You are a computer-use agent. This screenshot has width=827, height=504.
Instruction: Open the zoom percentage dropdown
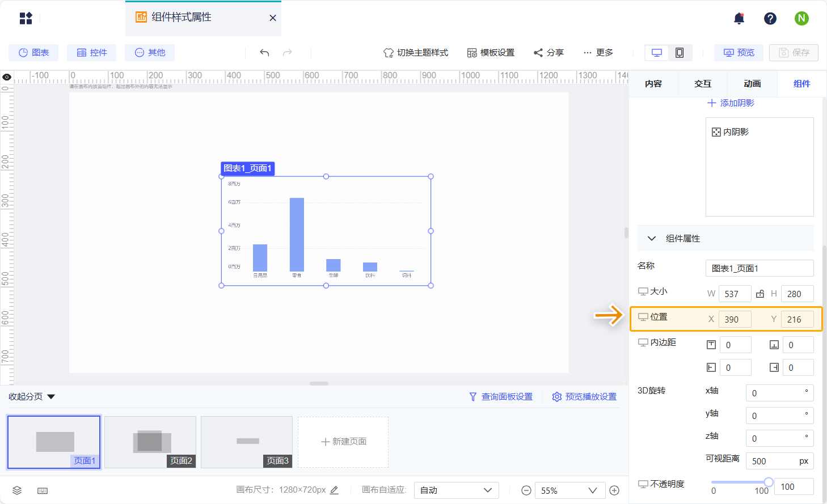[569, 490]
